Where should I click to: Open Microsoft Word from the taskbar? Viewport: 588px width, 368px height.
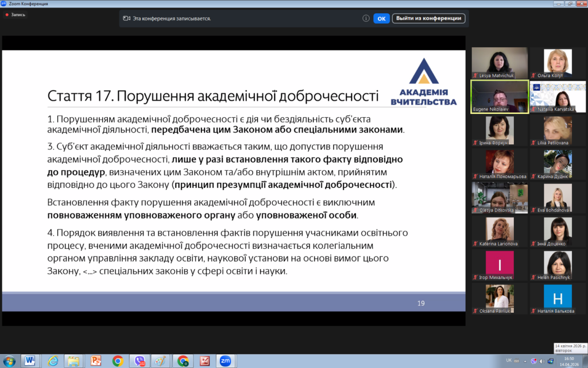point(30,361)
